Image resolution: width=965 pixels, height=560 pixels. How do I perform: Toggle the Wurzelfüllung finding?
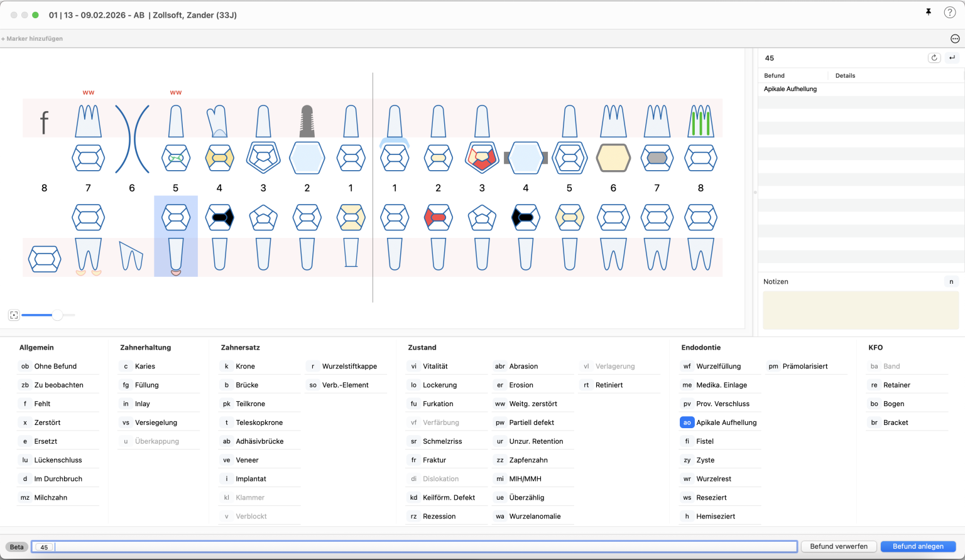pyautogui.click(x=718, y=366)
